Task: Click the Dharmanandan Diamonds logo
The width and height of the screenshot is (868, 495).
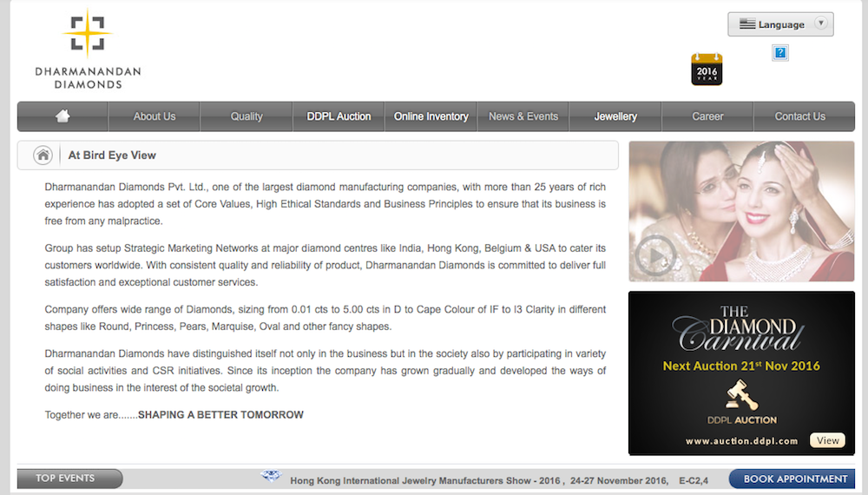Action: [88, 49]
